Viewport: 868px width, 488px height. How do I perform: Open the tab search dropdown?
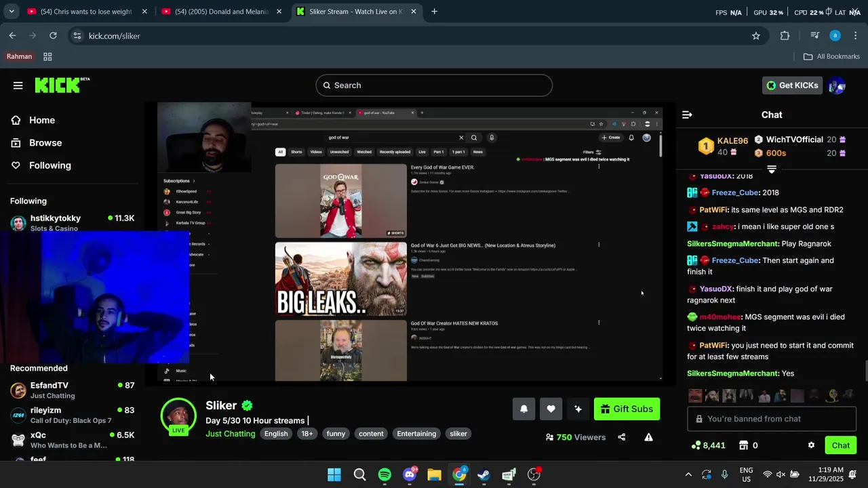tap(11, 12)
